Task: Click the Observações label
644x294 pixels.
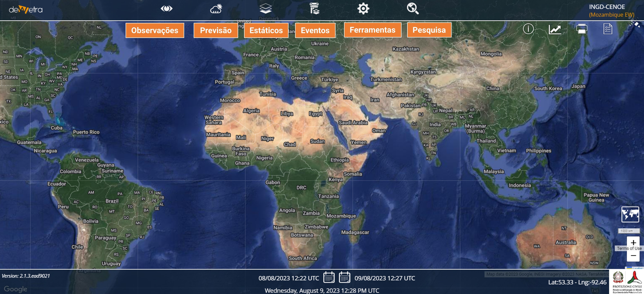Action: [x=155, y=30]
